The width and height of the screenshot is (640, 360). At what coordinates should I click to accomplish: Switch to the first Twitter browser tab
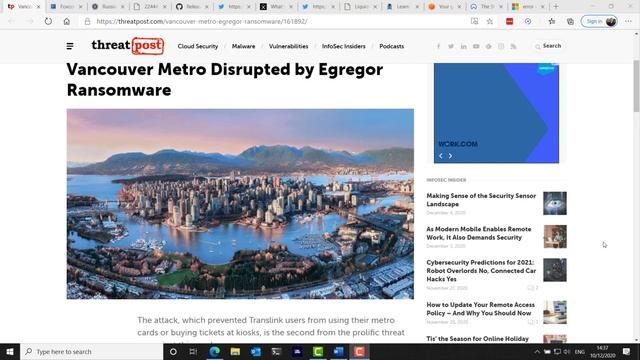point(233,7)
